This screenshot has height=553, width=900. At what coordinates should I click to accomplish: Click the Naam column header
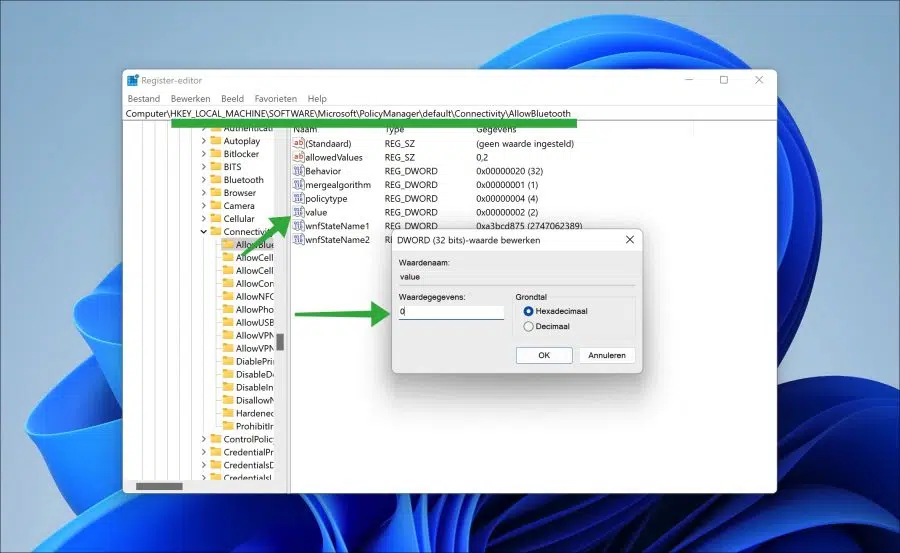point(305,129)
